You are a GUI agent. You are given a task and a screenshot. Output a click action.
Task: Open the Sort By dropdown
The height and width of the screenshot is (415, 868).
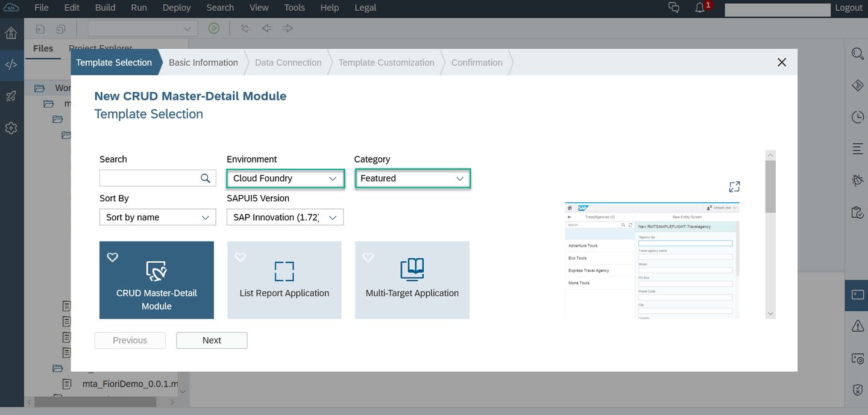(157, 217)
